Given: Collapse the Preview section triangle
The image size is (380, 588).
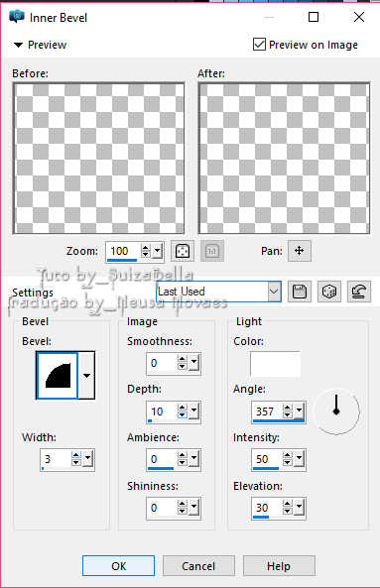Looking at the screenshot, I should point(18,45).
